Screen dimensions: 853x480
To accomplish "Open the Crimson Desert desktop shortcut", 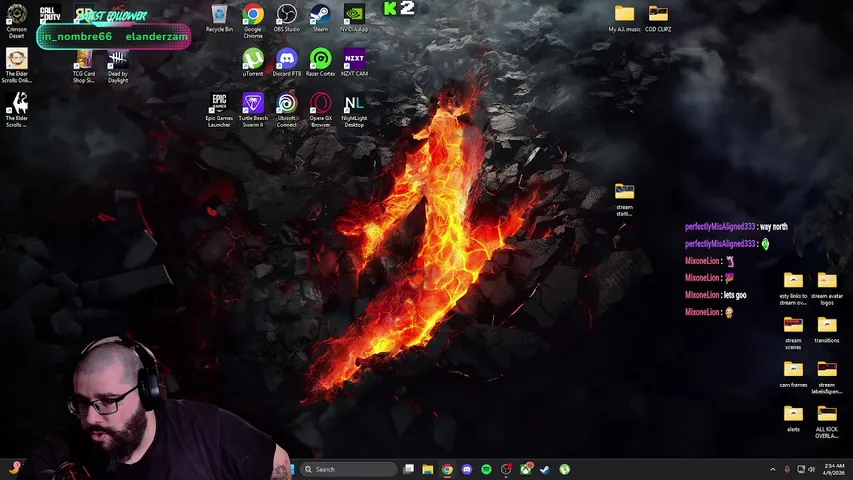I will tap(16, 21).
